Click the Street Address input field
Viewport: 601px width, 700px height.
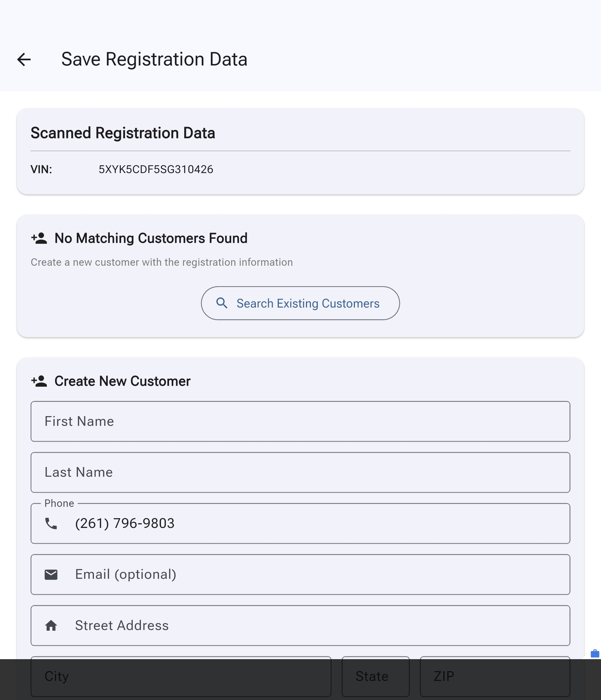point(300,625)
